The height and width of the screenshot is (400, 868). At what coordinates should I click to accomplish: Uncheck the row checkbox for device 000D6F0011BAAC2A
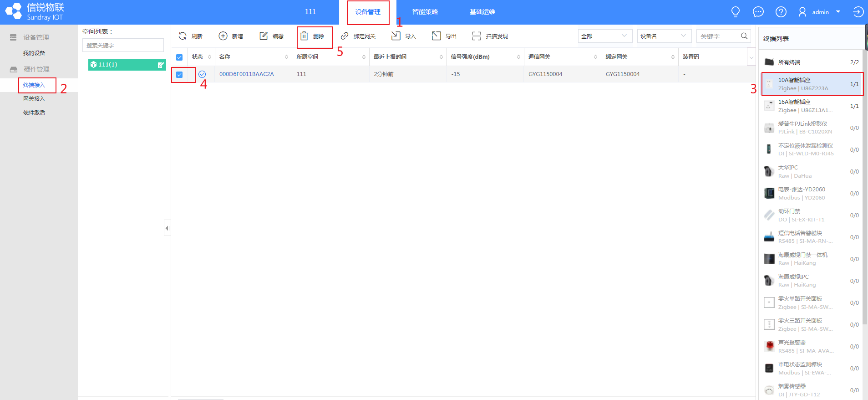179,74
